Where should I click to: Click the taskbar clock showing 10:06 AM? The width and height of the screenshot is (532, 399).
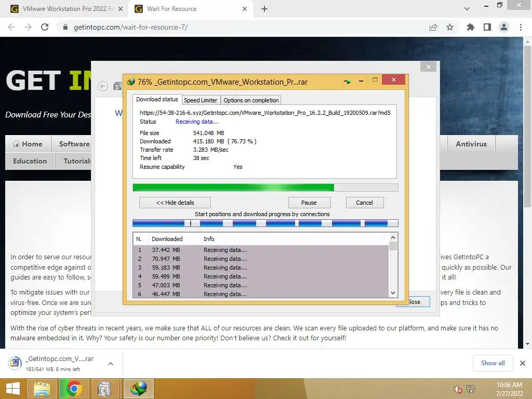(509, 389)
